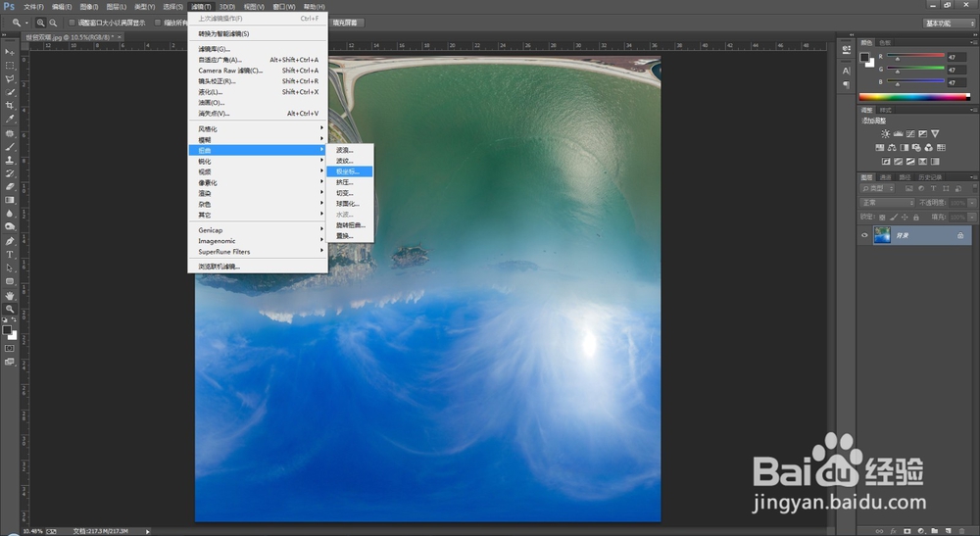Select the Pen tool

[10, 241]
